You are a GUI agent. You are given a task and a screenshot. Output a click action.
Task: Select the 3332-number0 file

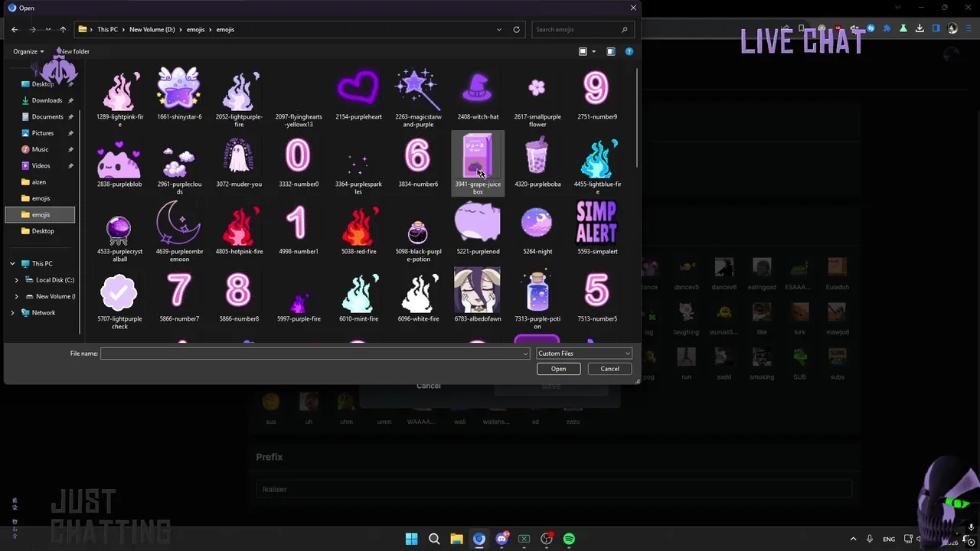[x=299, y=161]
